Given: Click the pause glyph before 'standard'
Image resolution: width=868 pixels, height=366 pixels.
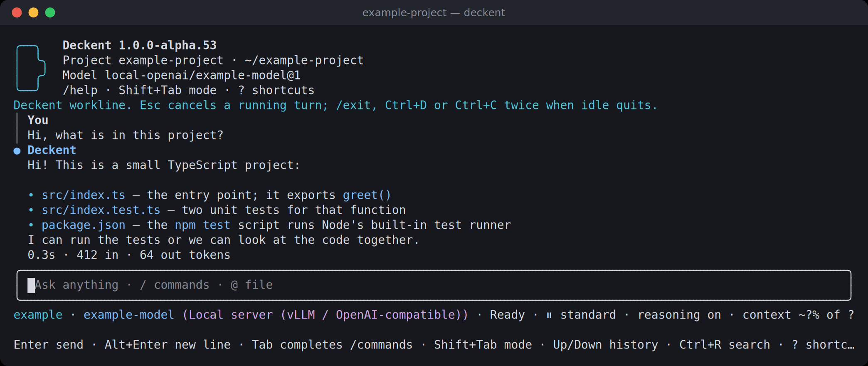Looking at the screenshot, I should click(x=549, y=315).
